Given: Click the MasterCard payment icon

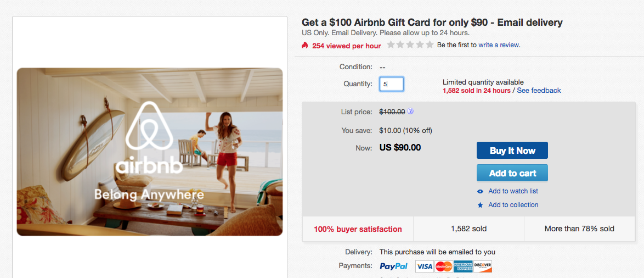Looking at the screenshot, I should tap(444, 266).
